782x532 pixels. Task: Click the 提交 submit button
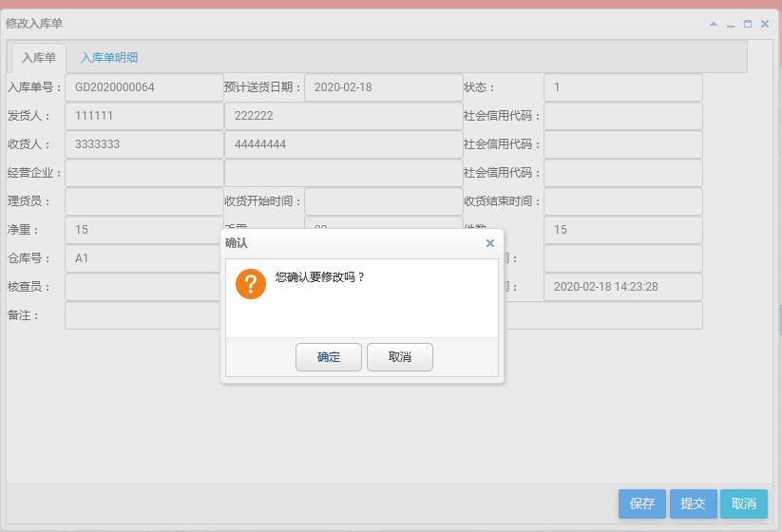point(694,503)
